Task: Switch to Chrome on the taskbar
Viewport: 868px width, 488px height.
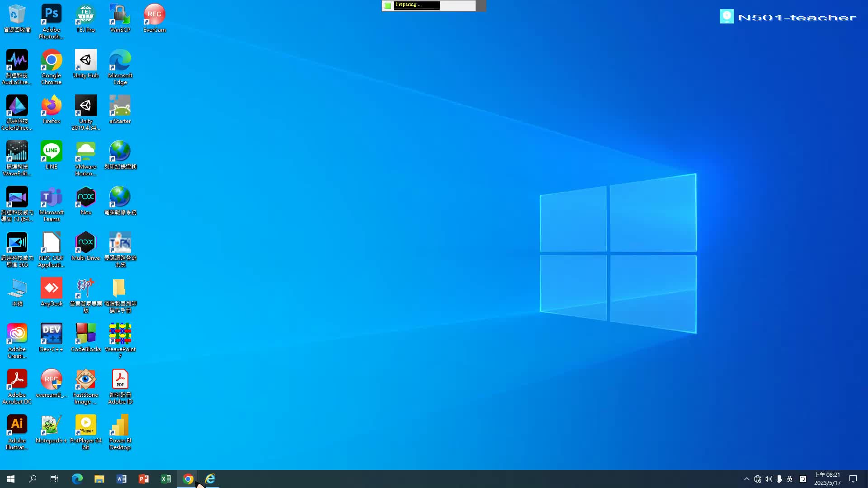Action: [x=188, y=479]
